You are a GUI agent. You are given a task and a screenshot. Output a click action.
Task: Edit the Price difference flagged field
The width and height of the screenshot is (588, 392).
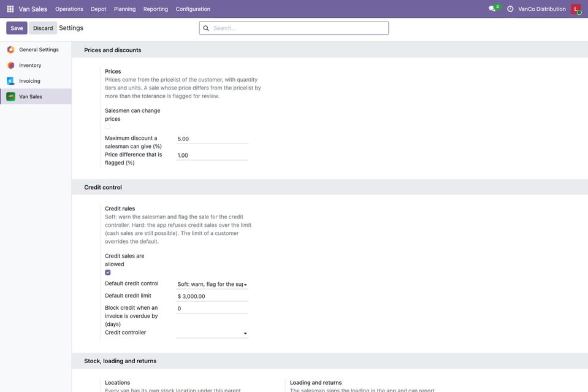(x=212, y=155)
